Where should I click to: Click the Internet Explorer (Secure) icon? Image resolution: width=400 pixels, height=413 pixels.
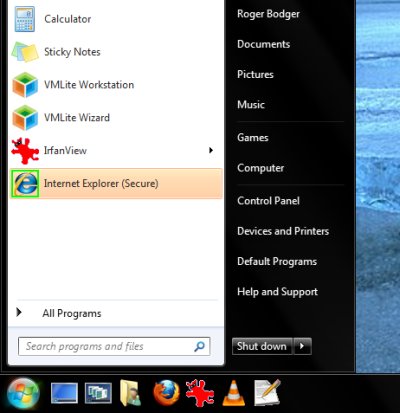(x=25, y=183)
